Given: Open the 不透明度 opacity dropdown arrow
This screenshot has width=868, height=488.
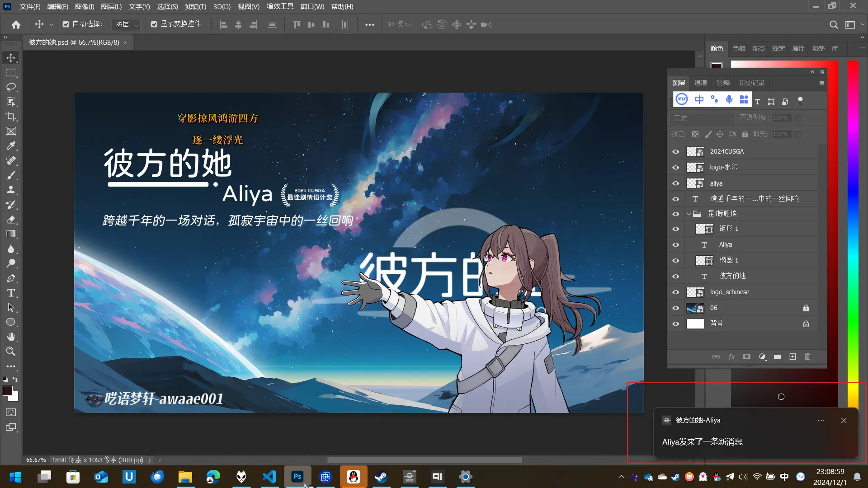Looking at the screenshot, I should click(798, 118).
